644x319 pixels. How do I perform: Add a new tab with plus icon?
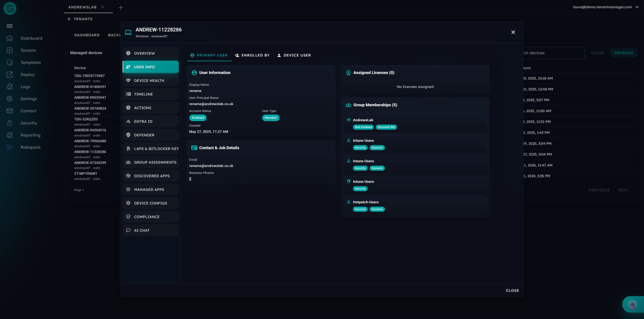[121, 7]
